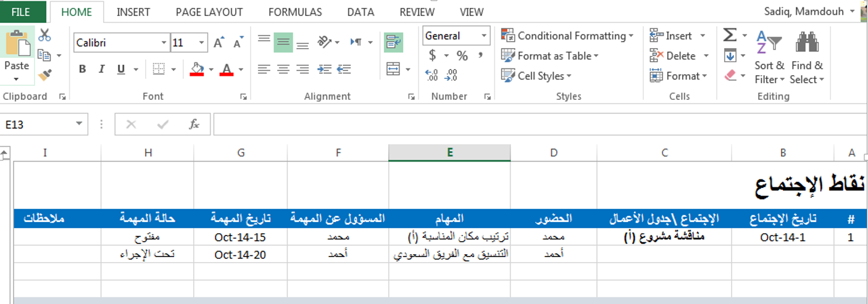Click the Merge & Center icon

(x=393, y=69)
